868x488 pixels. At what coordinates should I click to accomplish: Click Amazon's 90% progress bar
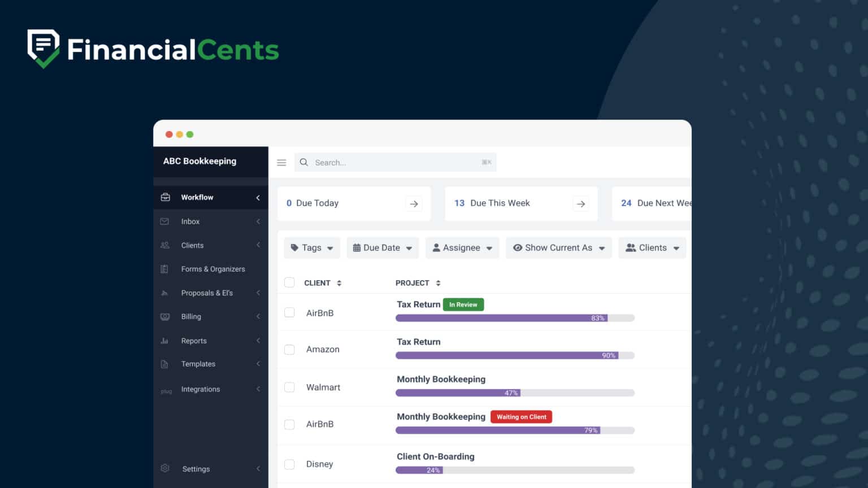(x=514, y=355)
